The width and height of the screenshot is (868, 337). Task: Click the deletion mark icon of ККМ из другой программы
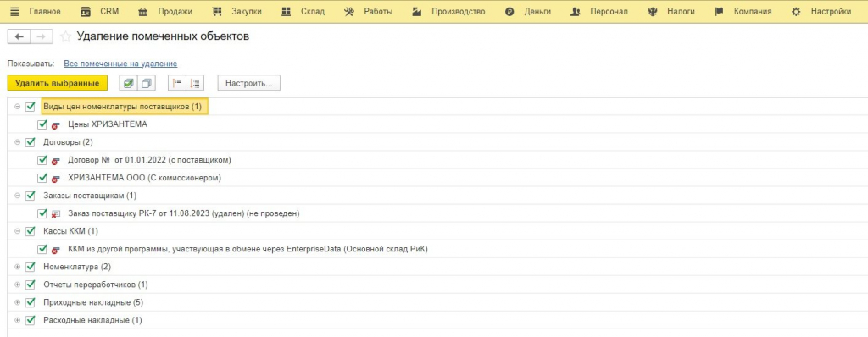[55, 250]
